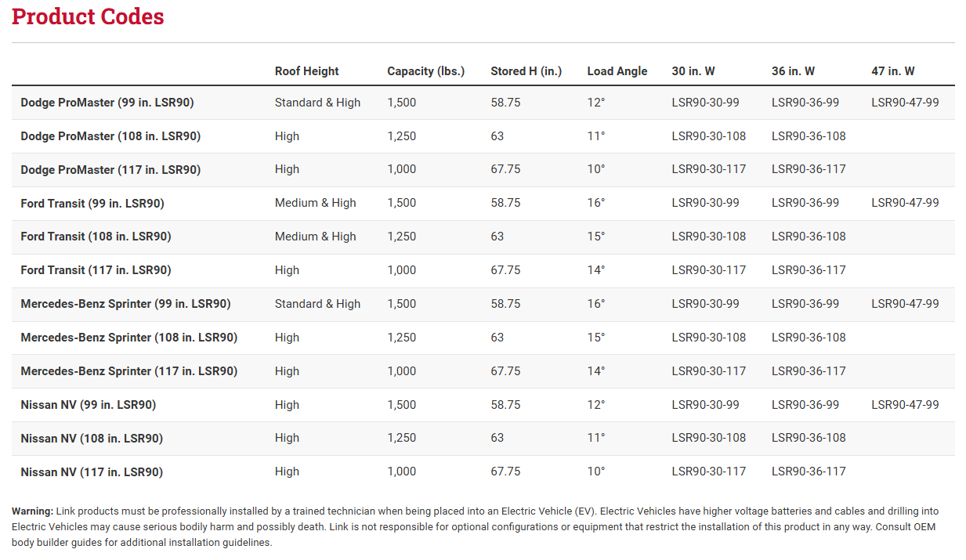
Task: Click Nissan NV (117 in. LSR90) row label
Action: pyautogui.click(x=92, y=471)
